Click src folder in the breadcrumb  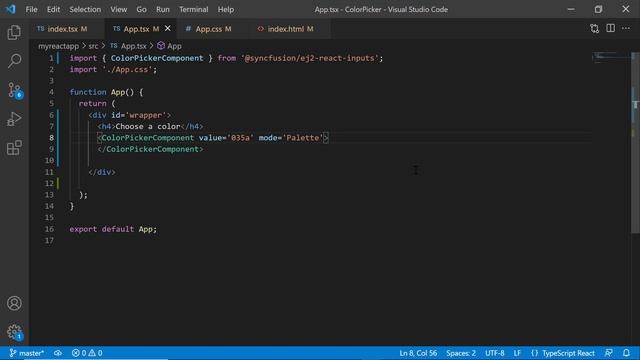(x=93, y=46)
